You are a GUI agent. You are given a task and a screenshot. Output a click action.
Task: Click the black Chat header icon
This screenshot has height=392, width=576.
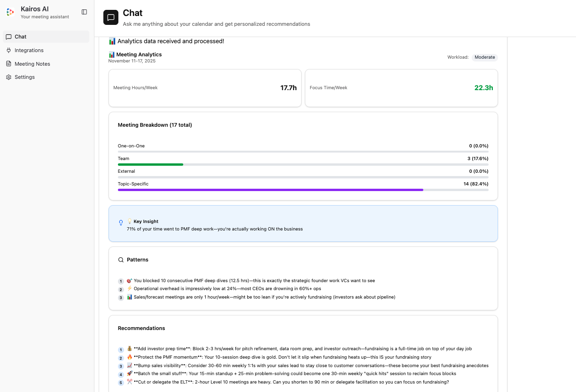click(111, 17)
